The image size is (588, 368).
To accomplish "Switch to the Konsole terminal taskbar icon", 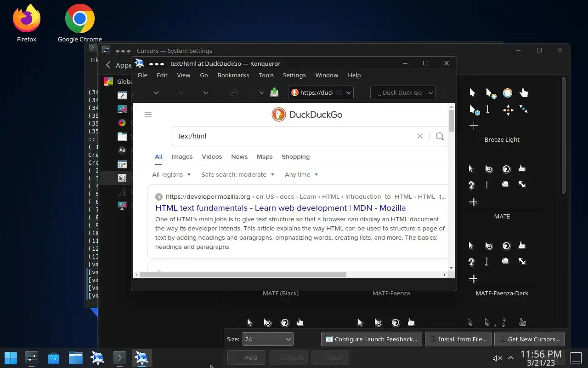I will pos(119,358).
